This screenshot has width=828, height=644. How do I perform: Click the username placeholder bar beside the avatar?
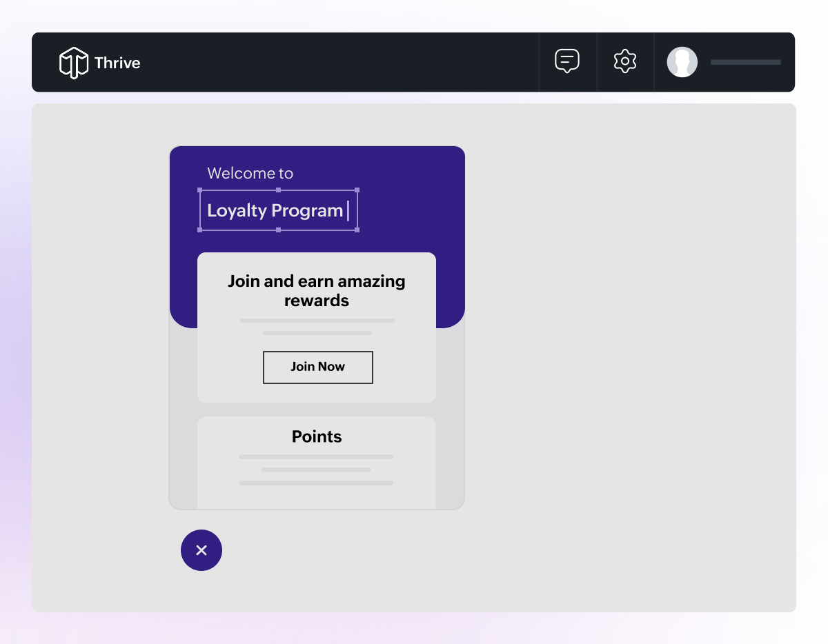coord(745,62)
